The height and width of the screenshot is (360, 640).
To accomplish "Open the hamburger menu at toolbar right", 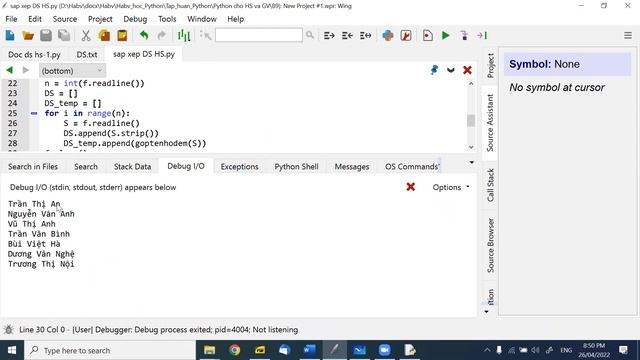I will pyautogui.click(x=628, y=36).
